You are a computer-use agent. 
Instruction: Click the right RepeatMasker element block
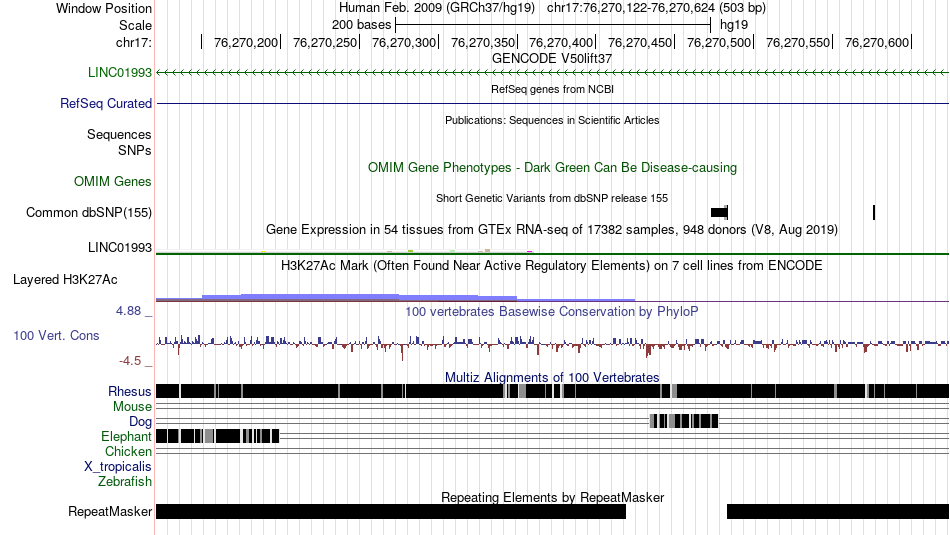[838, 511]
